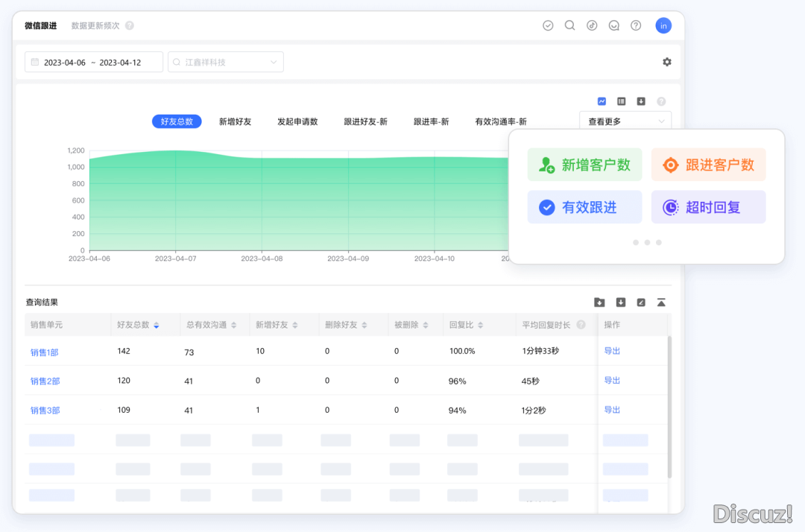
Task: Select the 有效沟通率-新 metric tab
Action: click(501, 121)
